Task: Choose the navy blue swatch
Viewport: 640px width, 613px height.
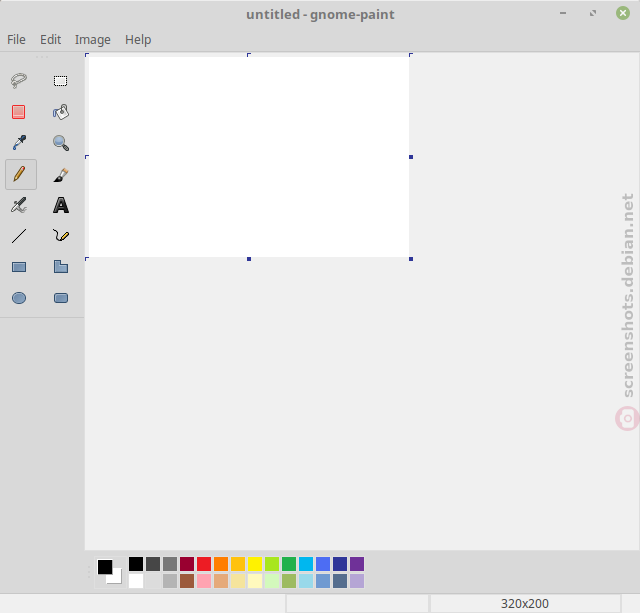Action: click(340, 564)
